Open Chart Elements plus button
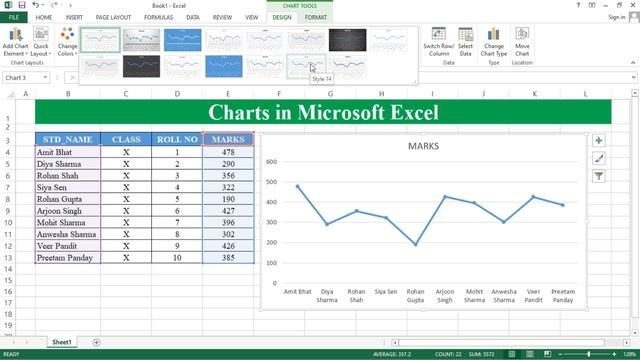Viewport: 640px width, 360px height. 598,140
